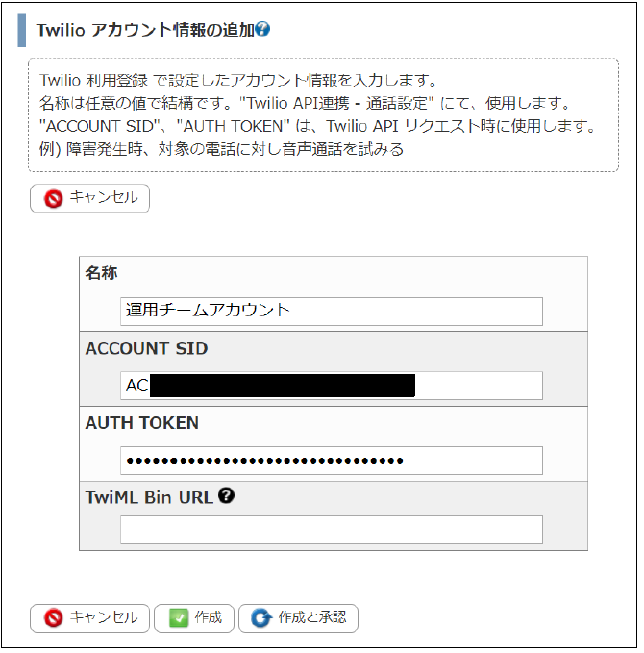Viewport: 644px width, 653px height.
Task: Click into the masked AUTH TOKEN field
Action: 332,461
